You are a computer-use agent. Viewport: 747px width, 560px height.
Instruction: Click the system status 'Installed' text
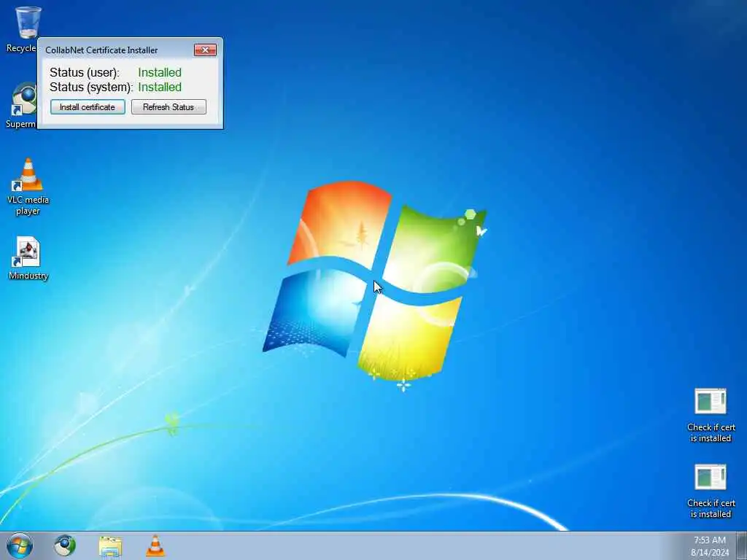160,87
